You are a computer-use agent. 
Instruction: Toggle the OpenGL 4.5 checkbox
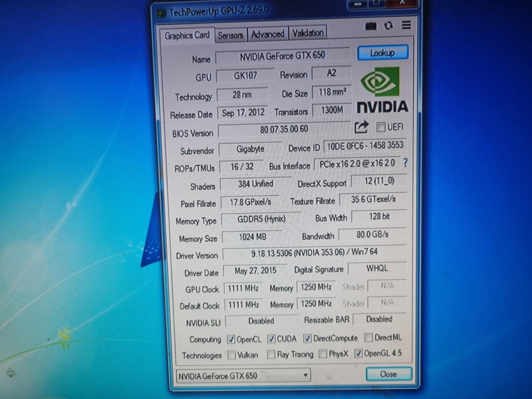pos(358,353)
